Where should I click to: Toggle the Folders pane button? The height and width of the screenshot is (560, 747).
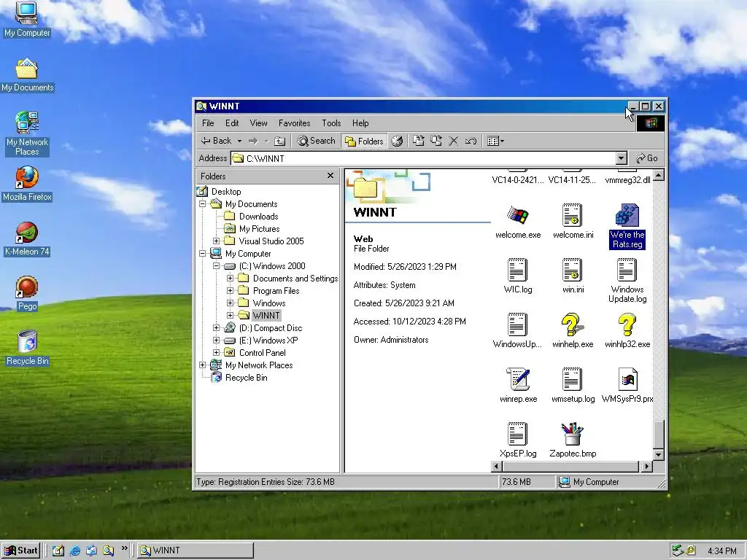click(365, 141)
